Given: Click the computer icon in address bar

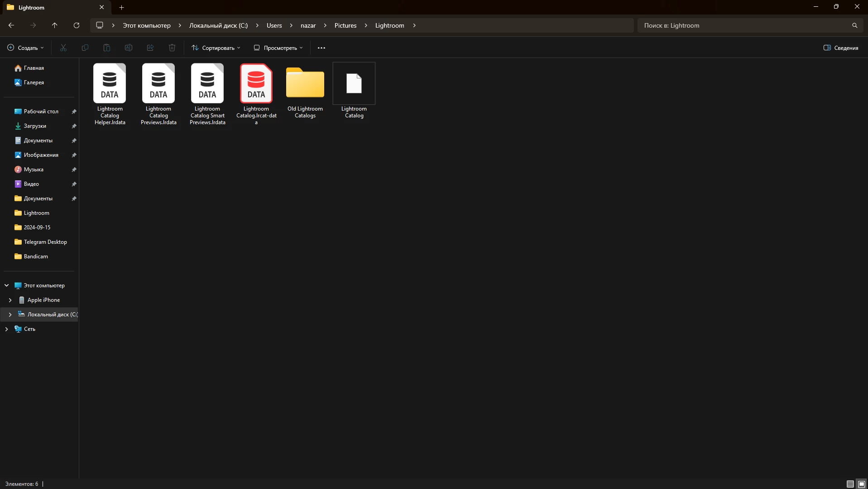Looking at the screenshot, I should point(100,25).
